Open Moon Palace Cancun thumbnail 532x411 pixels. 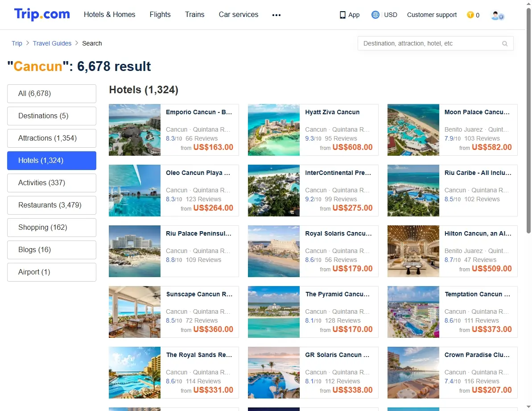click(413, 130)
